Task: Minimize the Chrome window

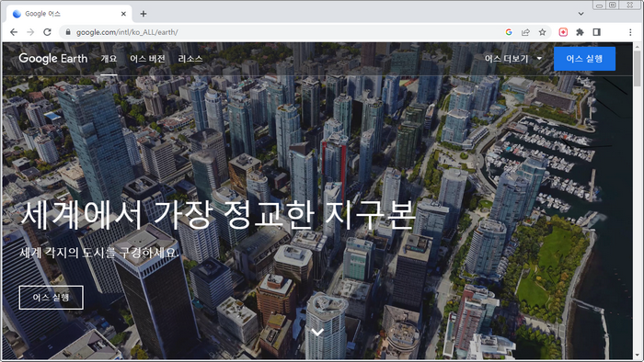Action: (599, 5)
